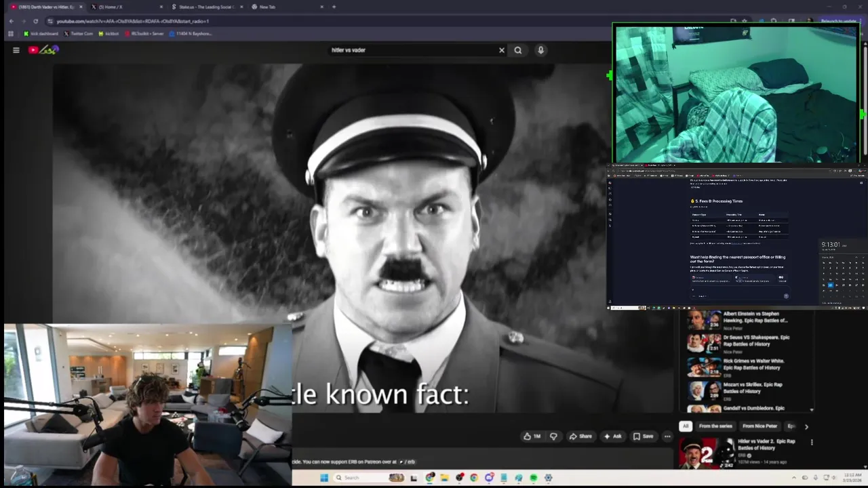Click into the YouTube search field
This screenshot has width=868, height=488.
412,50
